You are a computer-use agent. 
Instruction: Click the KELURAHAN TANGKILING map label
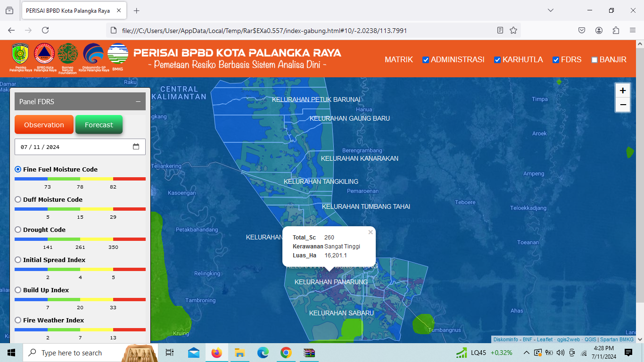pos(321,181)
